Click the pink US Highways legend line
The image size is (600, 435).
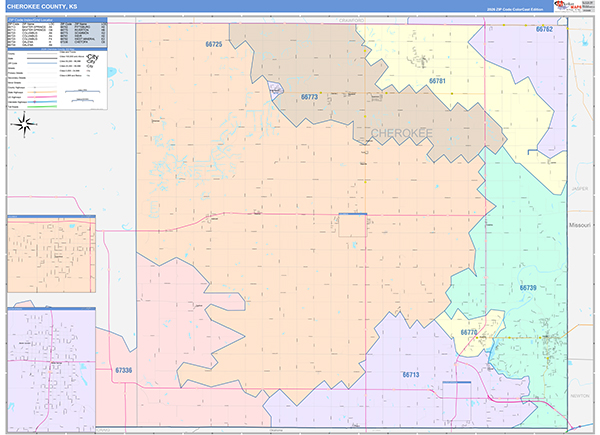point(42,97)
